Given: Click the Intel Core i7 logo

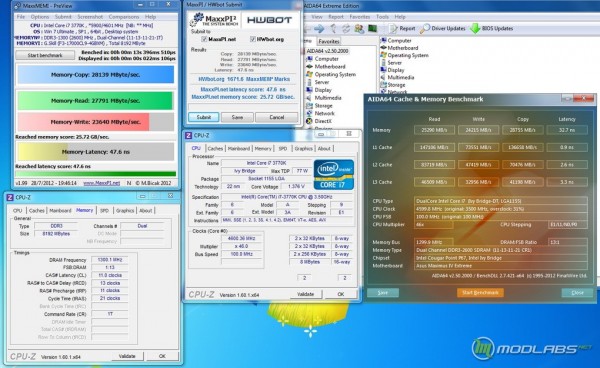Looking at the screenshot, I should [334, 175].
